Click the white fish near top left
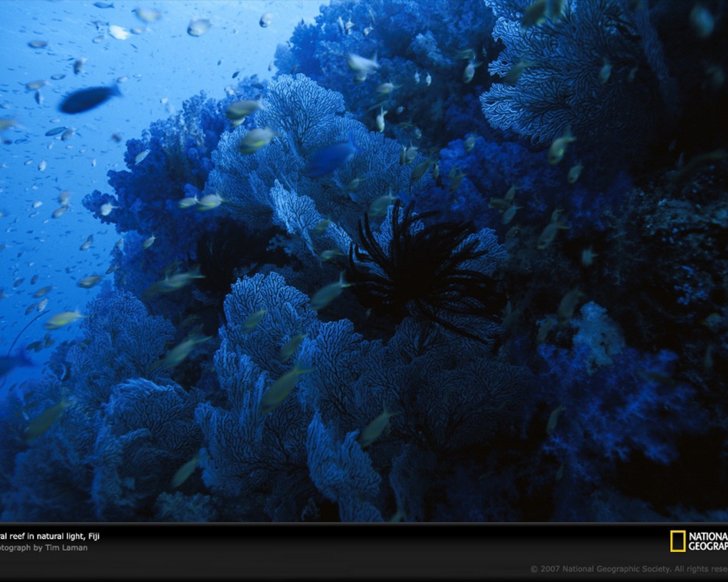 [x=118, y=32]
